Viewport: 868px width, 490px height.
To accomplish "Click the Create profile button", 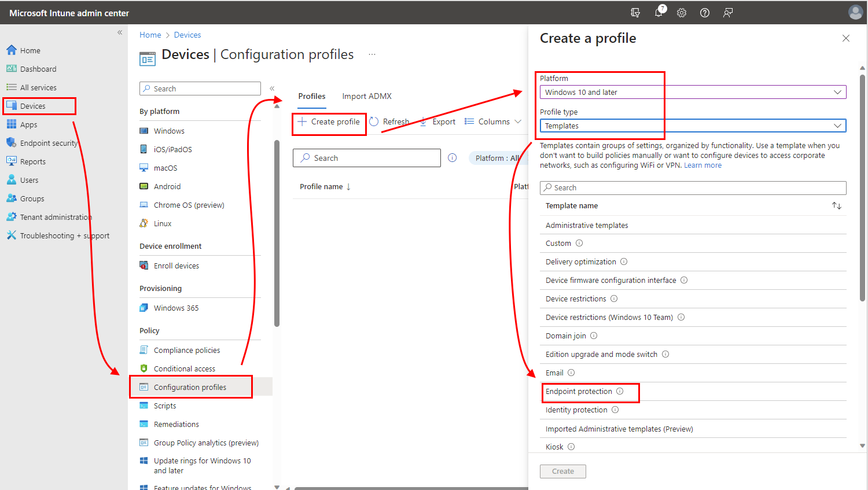I will pyautogui.click(x=329, y=123).
